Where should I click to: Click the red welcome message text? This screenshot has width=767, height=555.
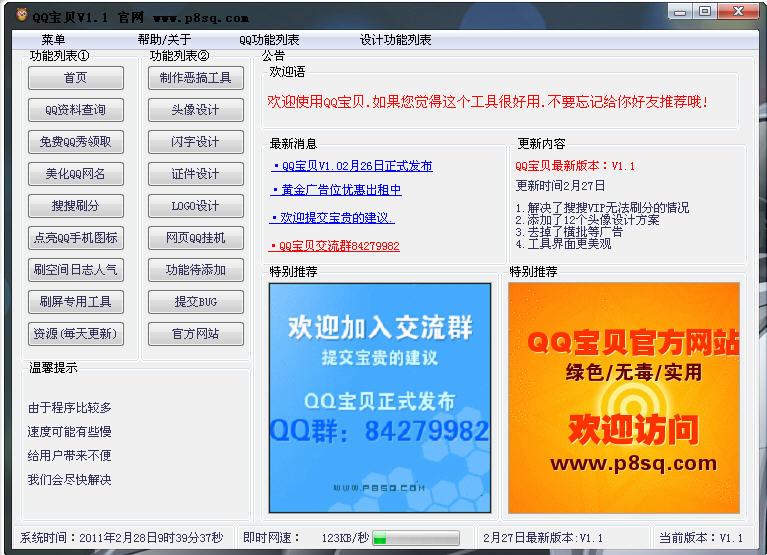487,102
